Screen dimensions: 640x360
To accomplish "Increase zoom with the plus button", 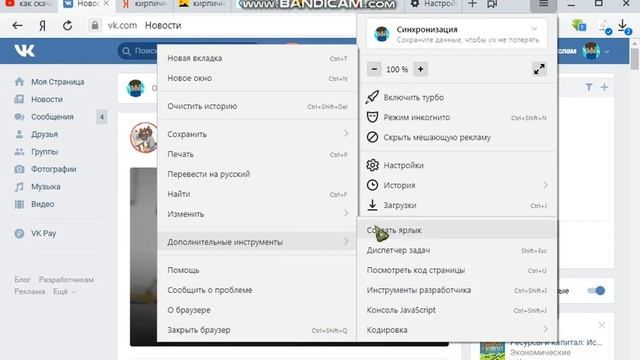I will click(x=420, y=69).
